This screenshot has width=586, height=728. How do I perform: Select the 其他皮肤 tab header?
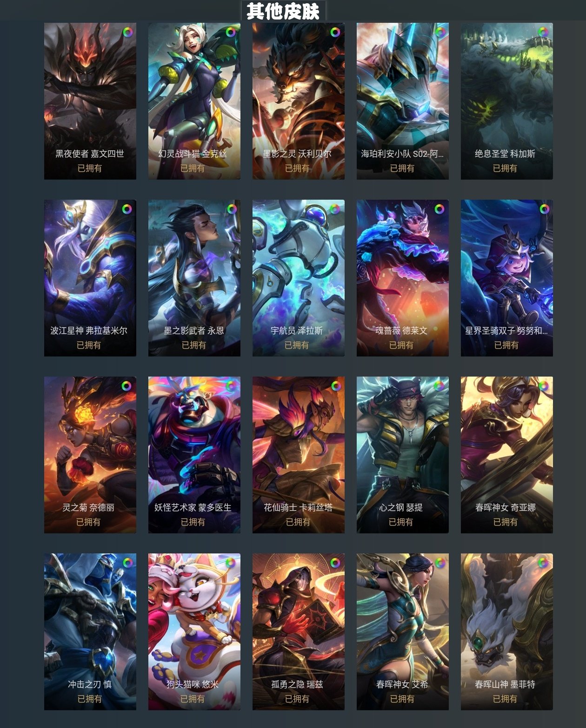point(283,11)
